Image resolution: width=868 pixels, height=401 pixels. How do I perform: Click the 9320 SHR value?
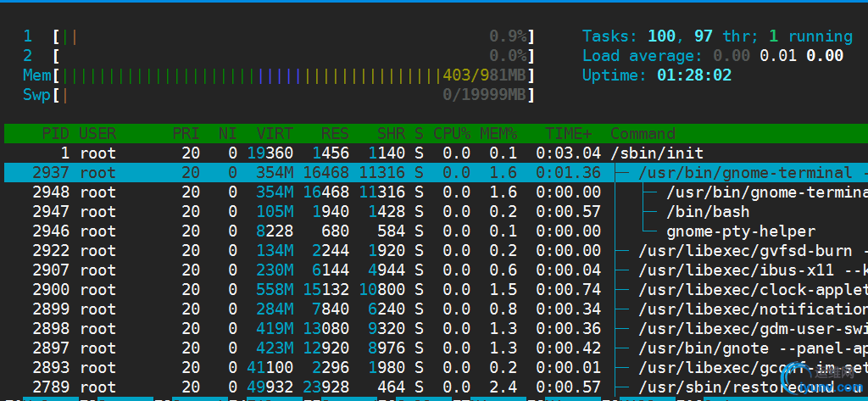tap(387, 329)
